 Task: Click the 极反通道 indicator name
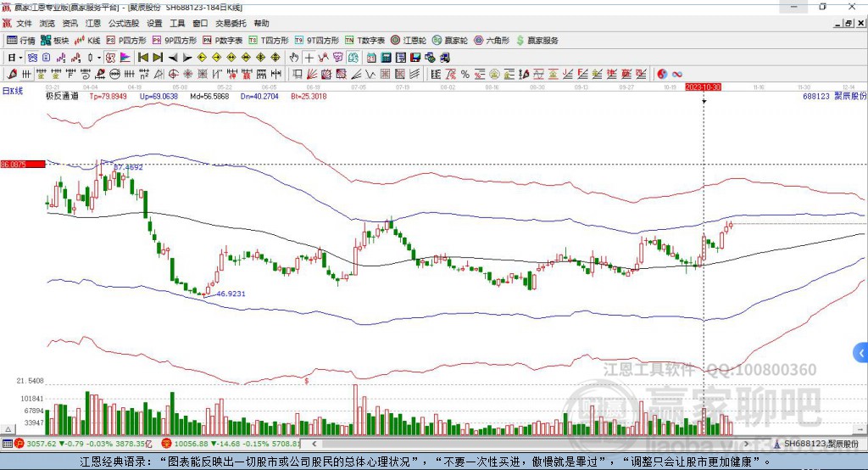coord(62,96)
